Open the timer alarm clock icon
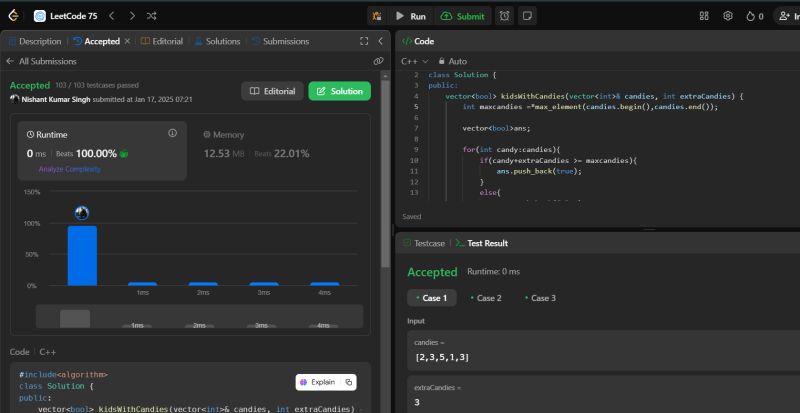Image resolution: width=800 pixels, height=413 pixels. pyautogui.click(x=505, y=16)
